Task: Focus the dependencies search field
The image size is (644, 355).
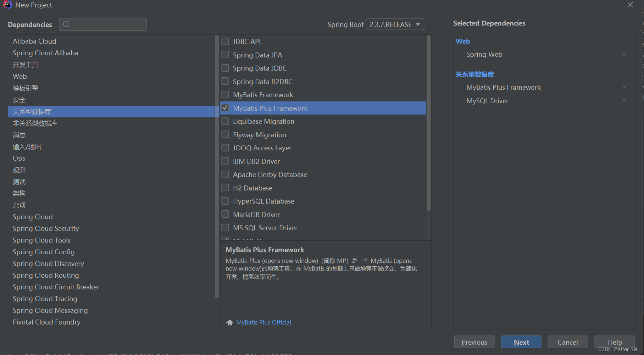Action: tap(103, 24)
